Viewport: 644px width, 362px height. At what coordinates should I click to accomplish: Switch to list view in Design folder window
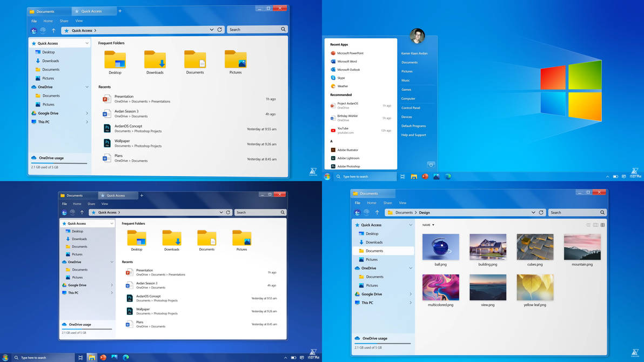[588, 225]
